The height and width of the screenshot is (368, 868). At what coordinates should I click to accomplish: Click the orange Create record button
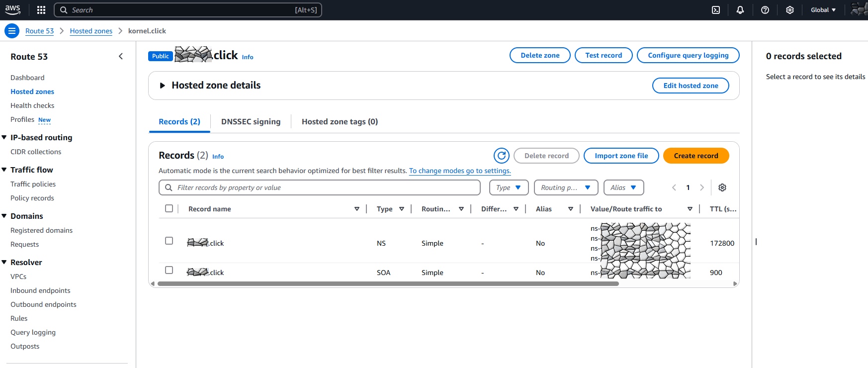tap(696, 156)
